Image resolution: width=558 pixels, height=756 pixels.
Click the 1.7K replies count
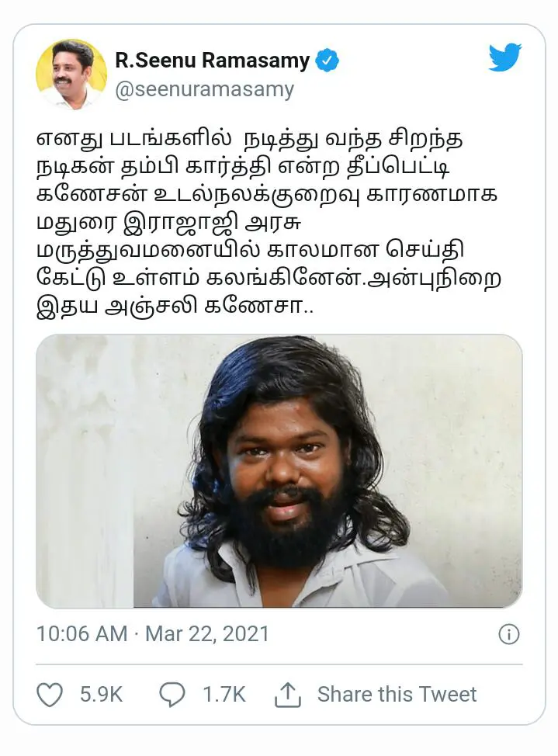point(224,695)
